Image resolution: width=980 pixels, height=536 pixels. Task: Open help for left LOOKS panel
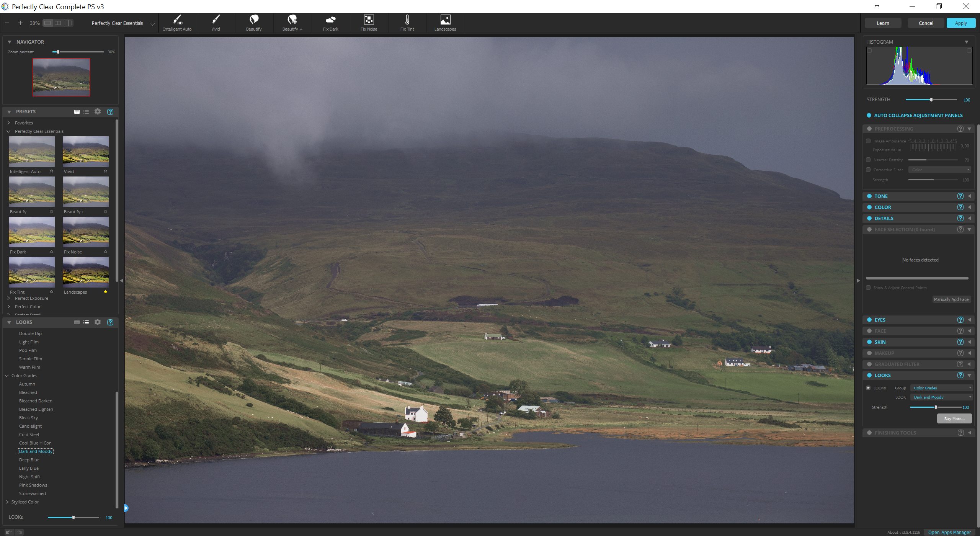point(110,322)
